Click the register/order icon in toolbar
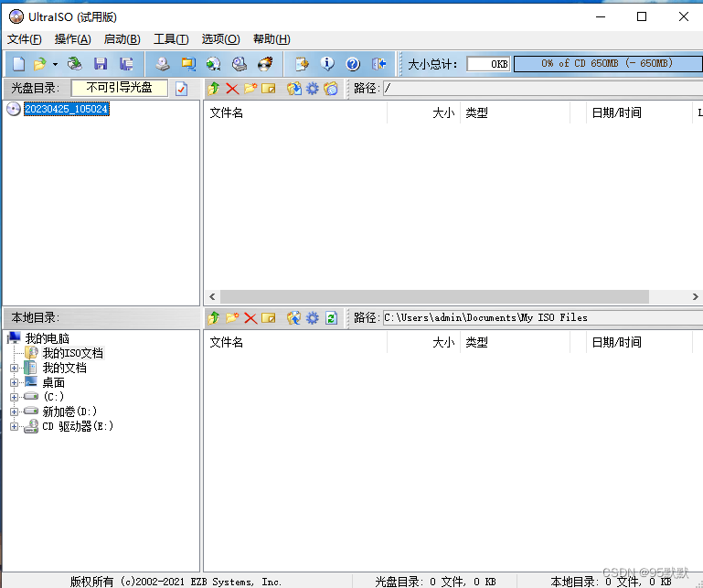The image size is (703, 588). (302, 64)
